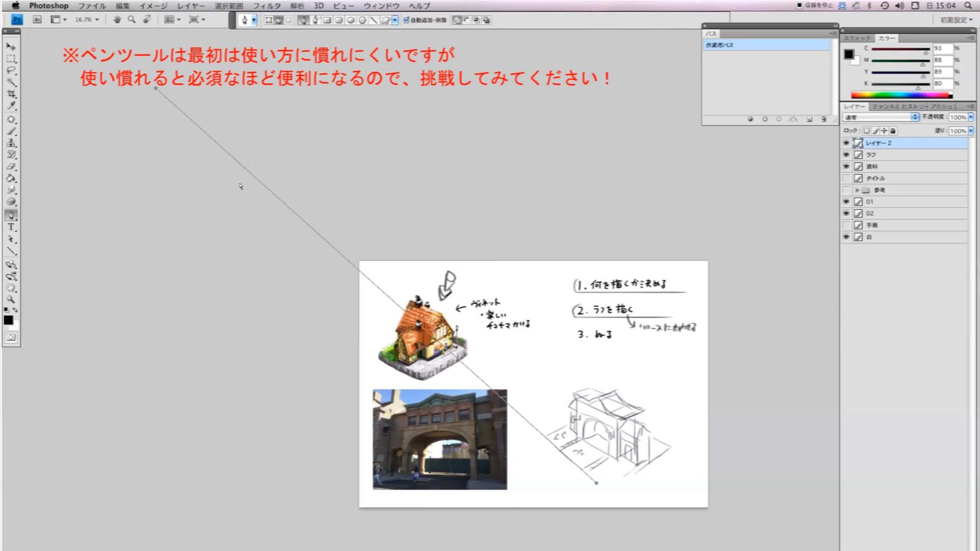This screenshot has width=980, height=551.
Task: Select the Move tool in the toolbox
Action: tap(11, 46)
